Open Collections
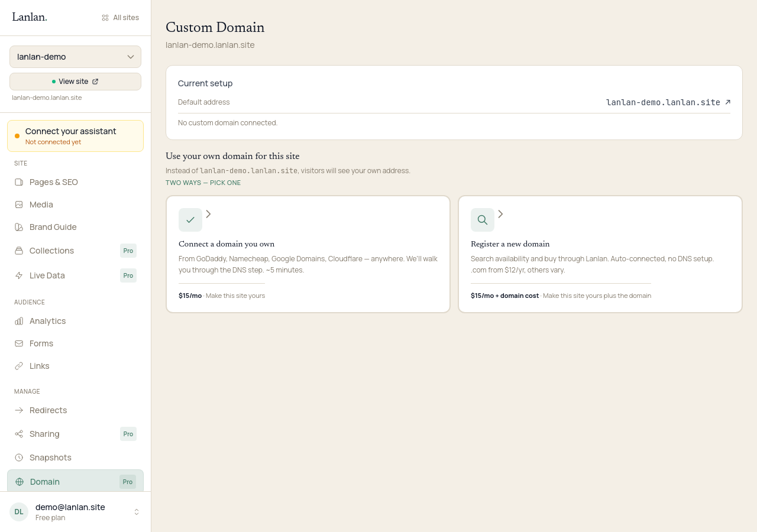The image size is (757, 532). 75,251
